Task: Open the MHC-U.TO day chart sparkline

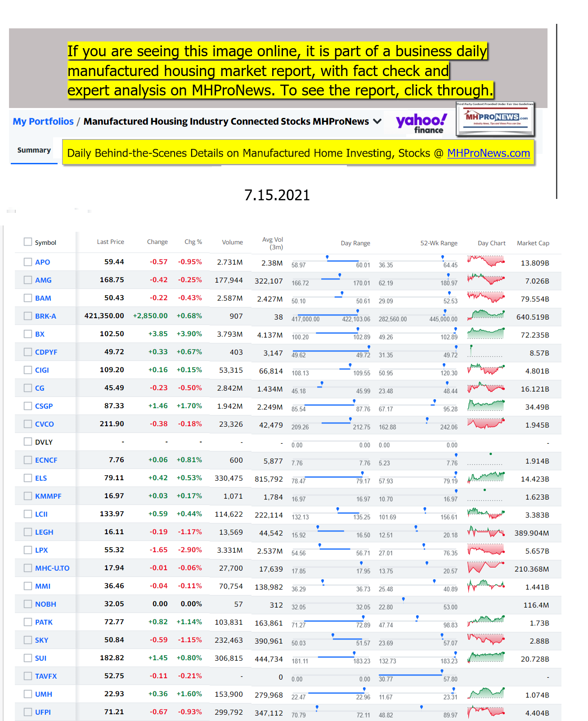Action: click(486, 568)
